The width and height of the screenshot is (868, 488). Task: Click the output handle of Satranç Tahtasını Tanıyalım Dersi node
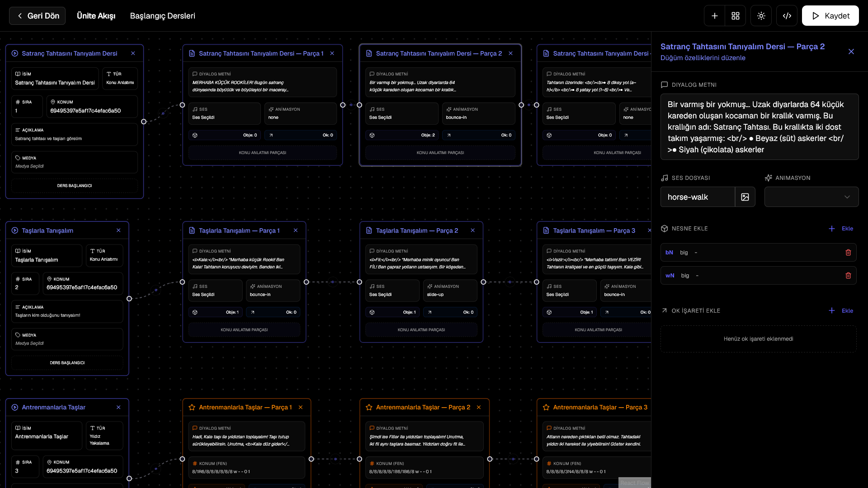tap(144, 122)
